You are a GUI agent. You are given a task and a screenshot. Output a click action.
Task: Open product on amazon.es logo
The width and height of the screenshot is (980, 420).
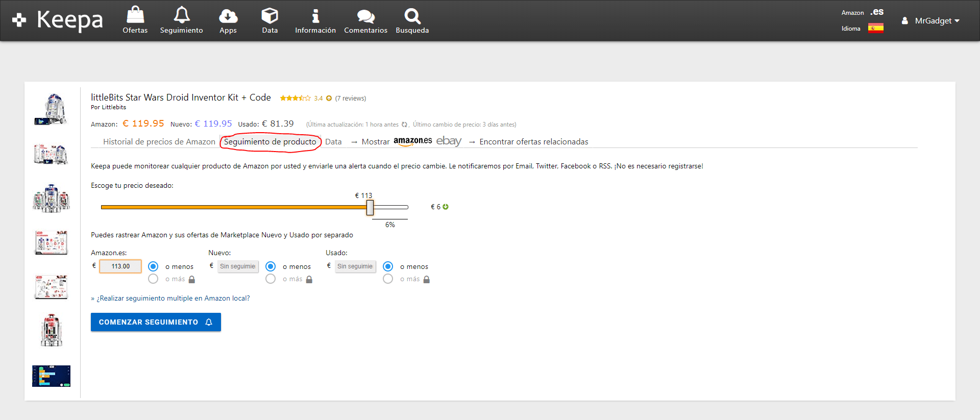click(412, 141)
